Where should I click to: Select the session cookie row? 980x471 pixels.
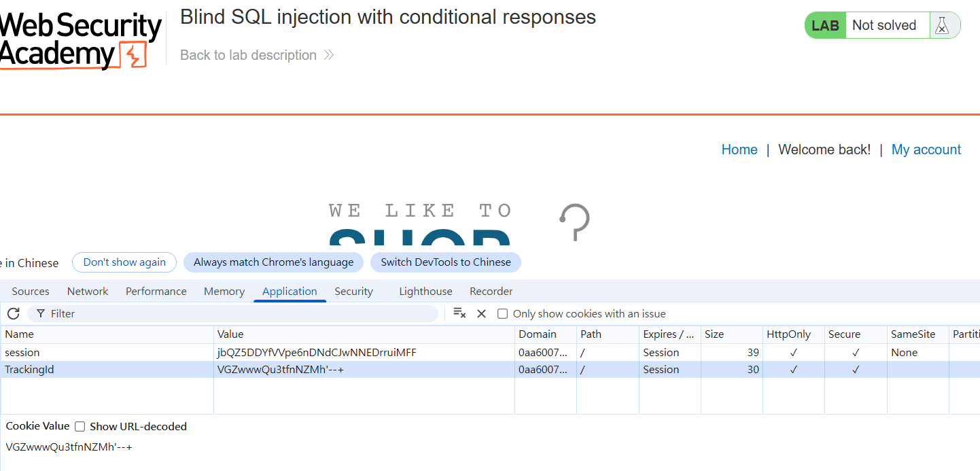(490, 353)
